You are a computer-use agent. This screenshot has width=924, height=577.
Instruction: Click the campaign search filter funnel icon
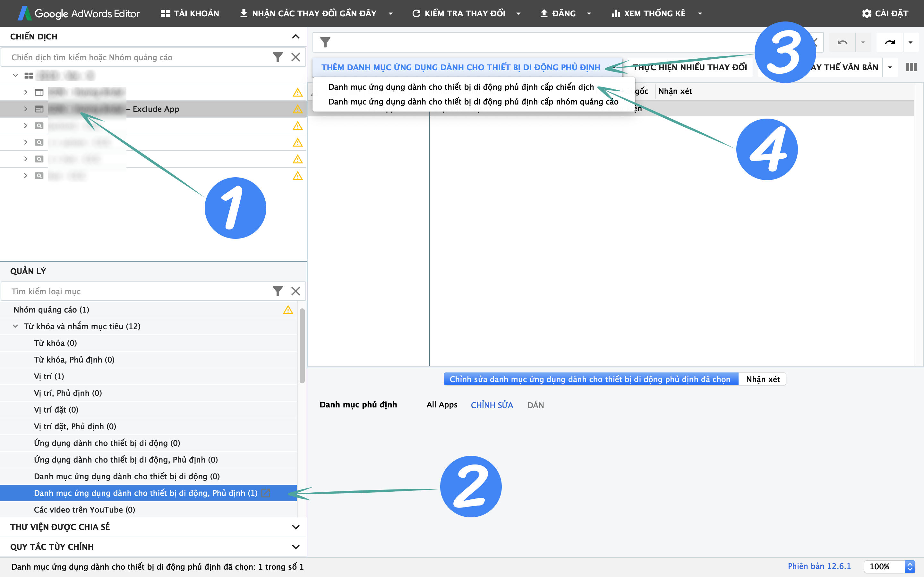click(x=278, y=57)
